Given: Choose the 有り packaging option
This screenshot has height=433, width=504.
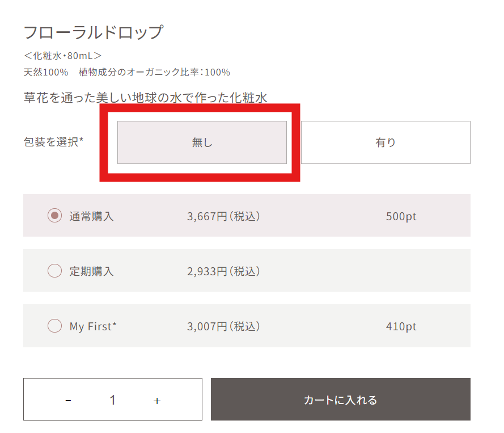Looking at the screenshot, I should 386,142.
